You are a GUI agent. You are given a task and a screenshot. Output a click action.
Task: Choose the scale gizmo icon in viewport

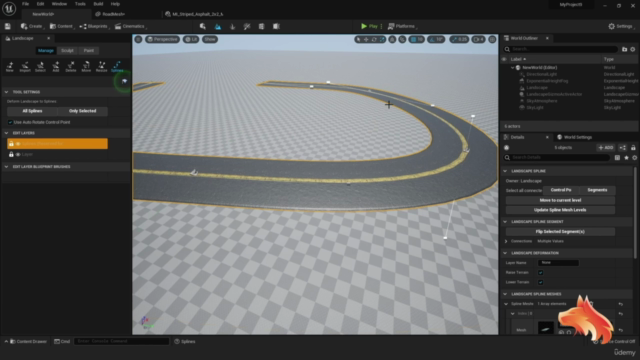click(382, 39)
